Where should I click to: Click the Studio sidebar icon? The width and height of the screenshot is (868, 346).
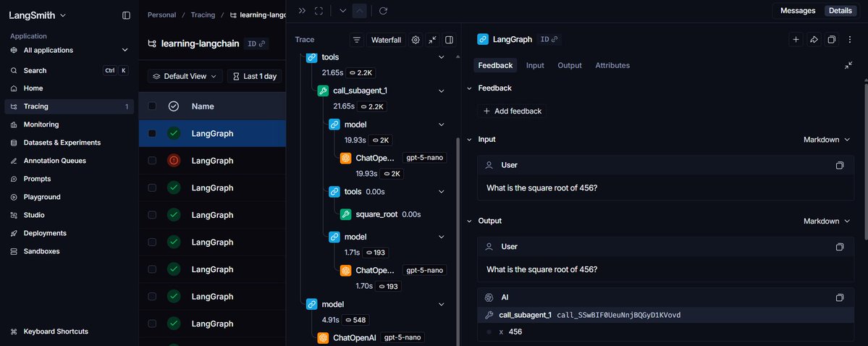(x=14, y=216)
